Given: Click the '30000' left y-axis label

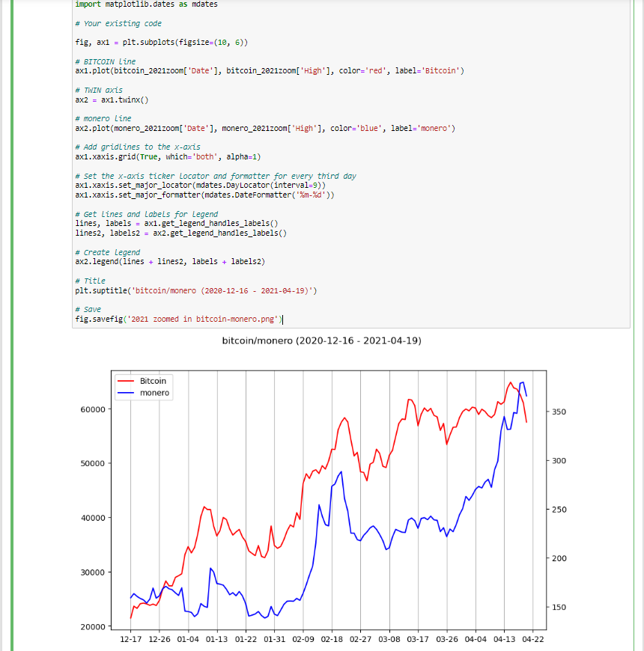Looking at the screenshot, I should coord(93,572).
